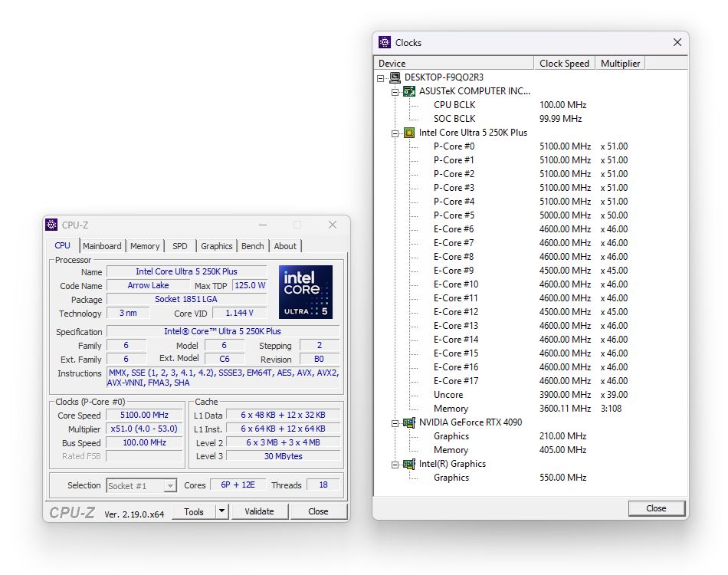Click the Core VID 1.144 V value
The image size is (728, 575).
240,313
